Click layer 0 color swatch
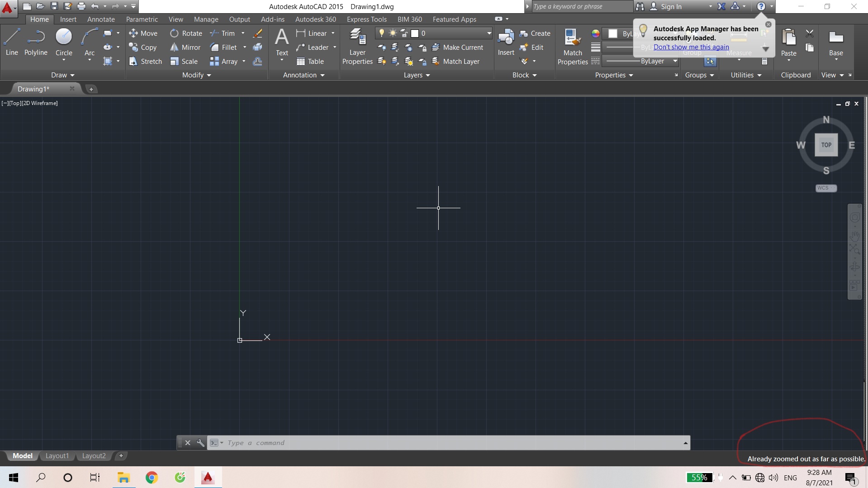This screenshot has width=868, height=488. coord(415,33)
